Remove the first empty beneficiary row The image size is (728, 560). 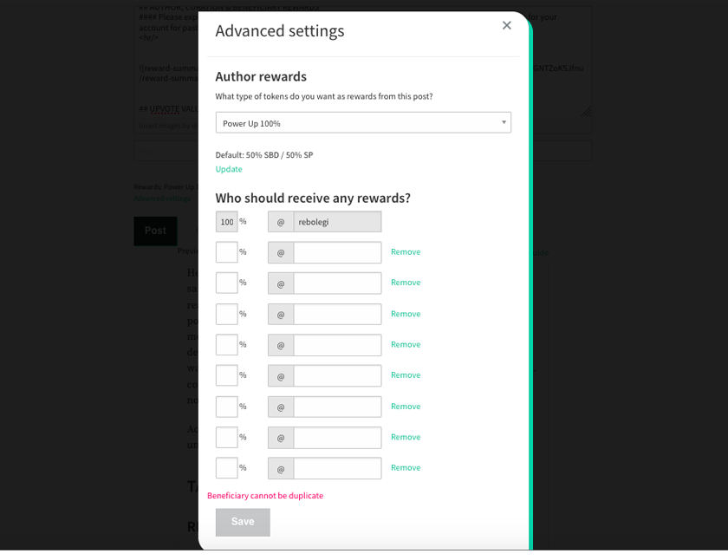tap(406, 251)
